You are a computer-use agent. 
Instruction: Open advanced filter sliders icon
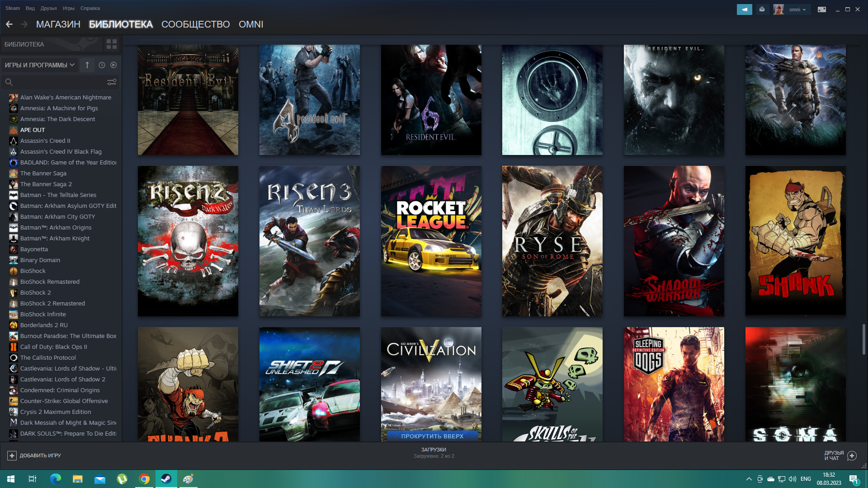click(111, 82)
